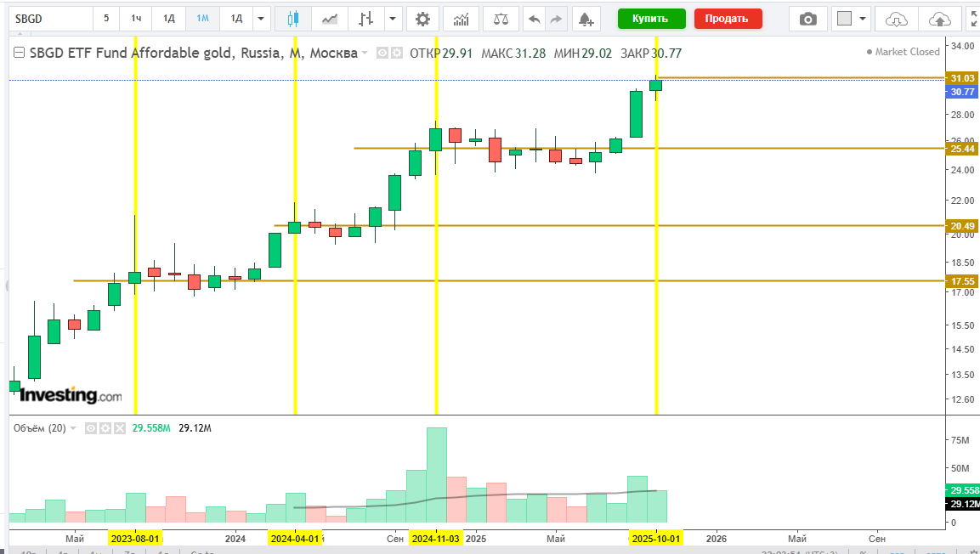Open the Объём (20) indicator dropdown arrow

pos(73,428)
